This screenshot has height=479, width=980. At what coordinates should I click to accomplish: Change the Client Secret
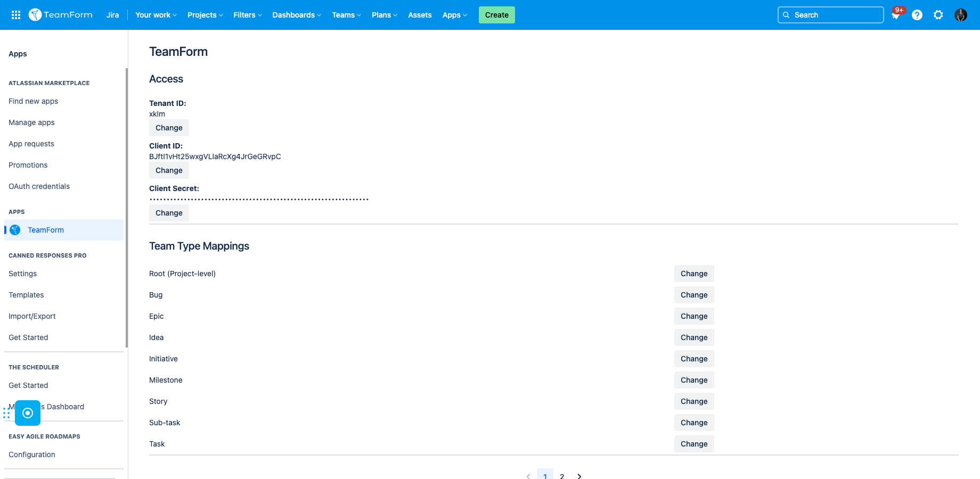[x=169, y=213]
